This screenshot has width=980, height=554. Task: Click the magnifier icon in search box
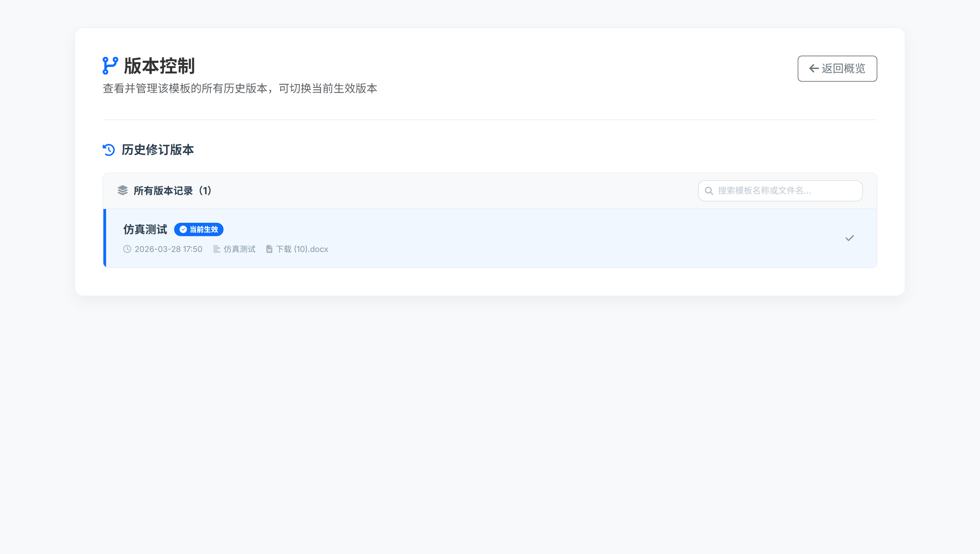(709, 191)
